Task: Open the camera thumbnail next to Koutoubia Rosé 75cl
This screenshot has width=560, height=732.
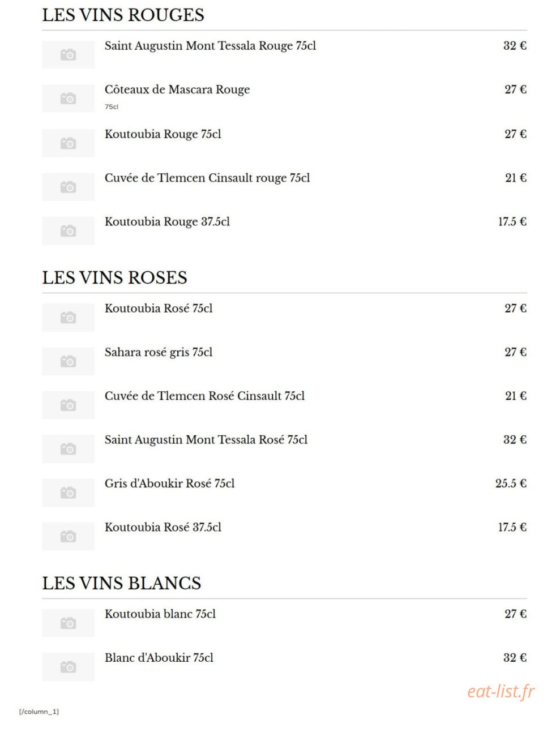Action: pos(68,318)
